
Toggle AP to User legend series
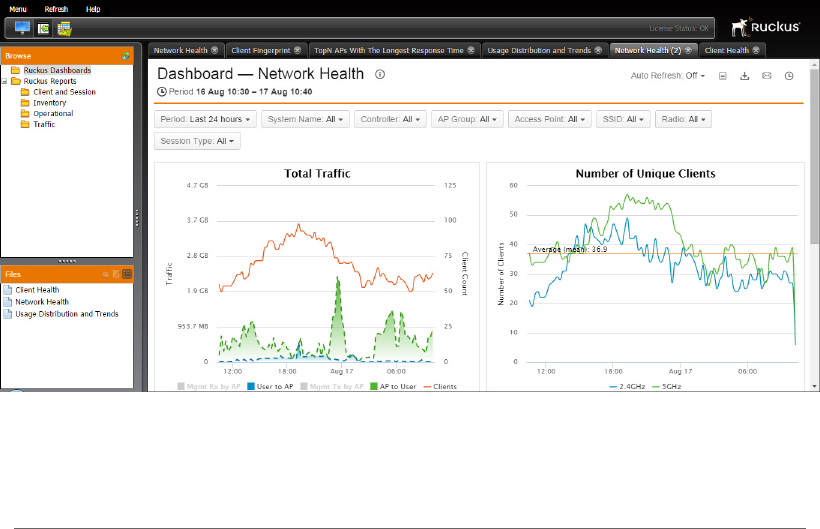(x=393, y=386)
